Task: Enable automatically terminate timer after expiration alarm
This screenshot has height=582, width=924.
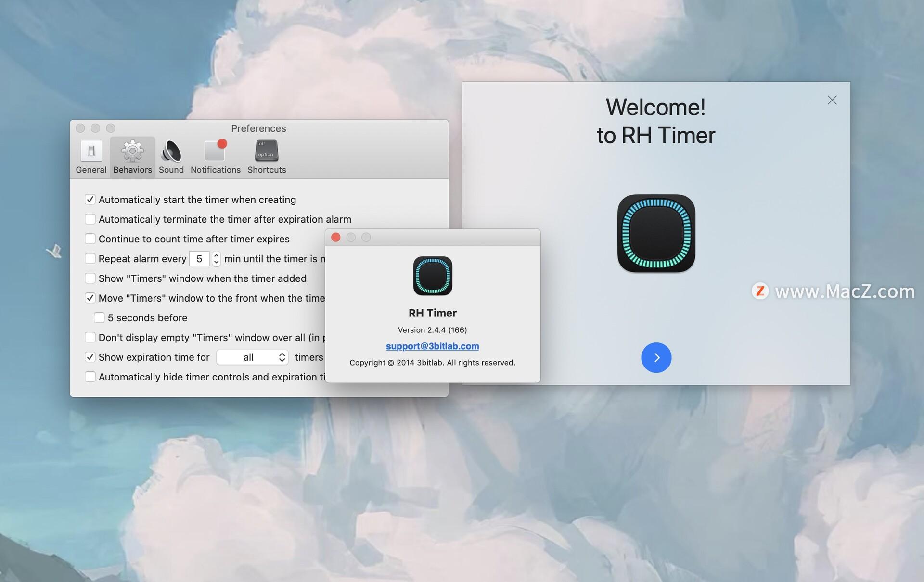Action: (x=90, y=219)
